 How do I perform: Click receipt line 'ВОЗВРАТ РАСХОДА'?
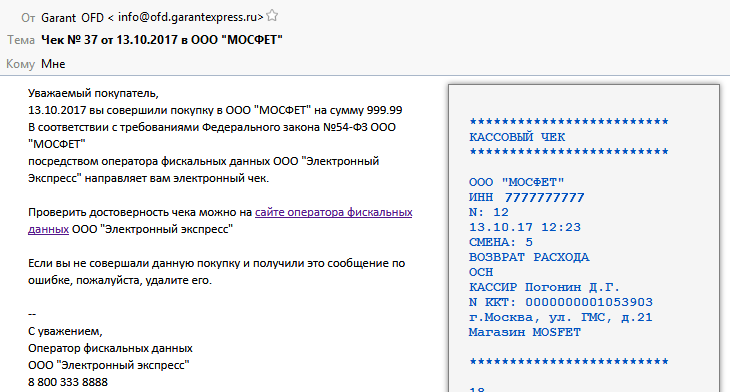click(x=529, y=257)
